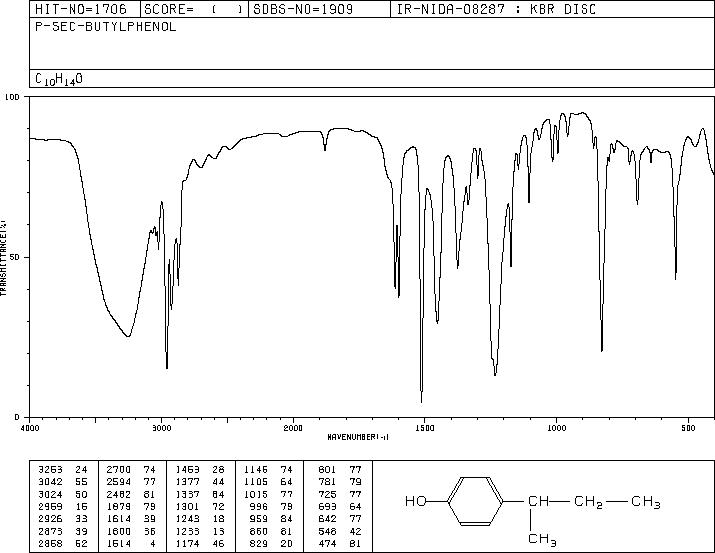Click the sharp spectrum peak near 829
This screenshot has height=553, width=715.
coord(602,350)
